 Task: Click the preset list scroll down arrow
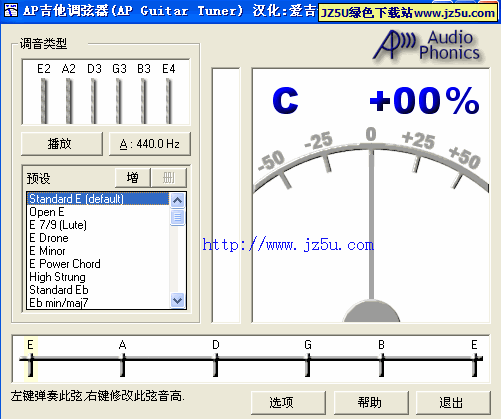pos(177,301)
